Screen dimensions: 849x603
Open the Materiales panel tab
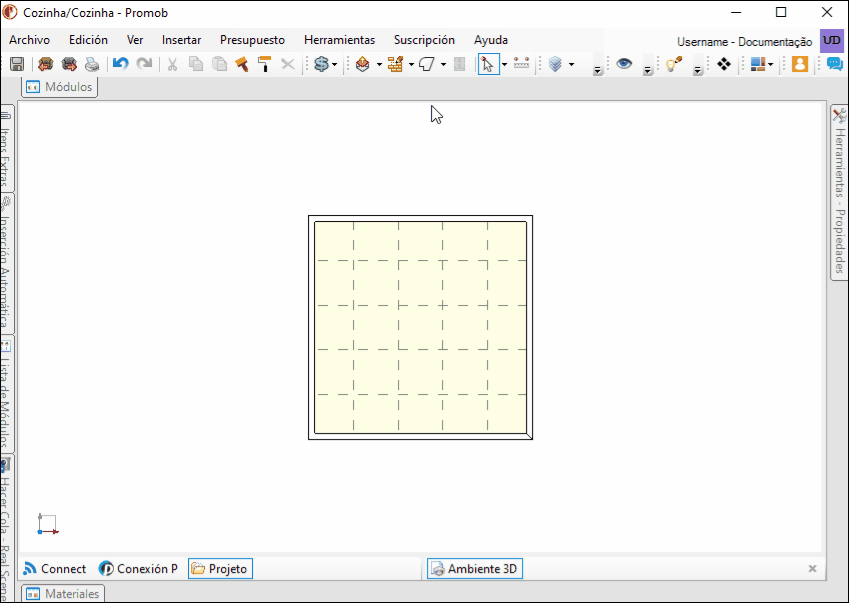(63, 593)
